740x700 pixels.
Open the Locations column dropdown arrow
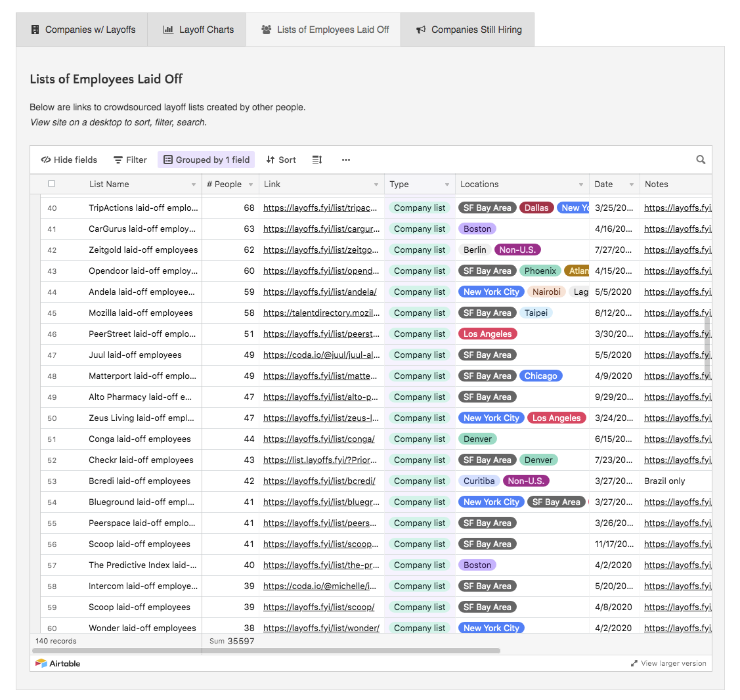point(581,185)
